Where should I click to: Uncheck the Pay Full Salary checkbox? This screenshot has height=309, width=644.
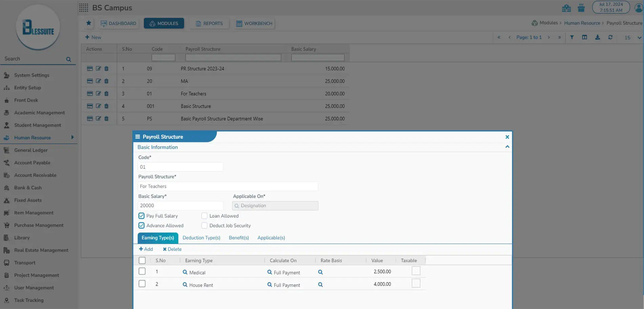coord(142,216)
